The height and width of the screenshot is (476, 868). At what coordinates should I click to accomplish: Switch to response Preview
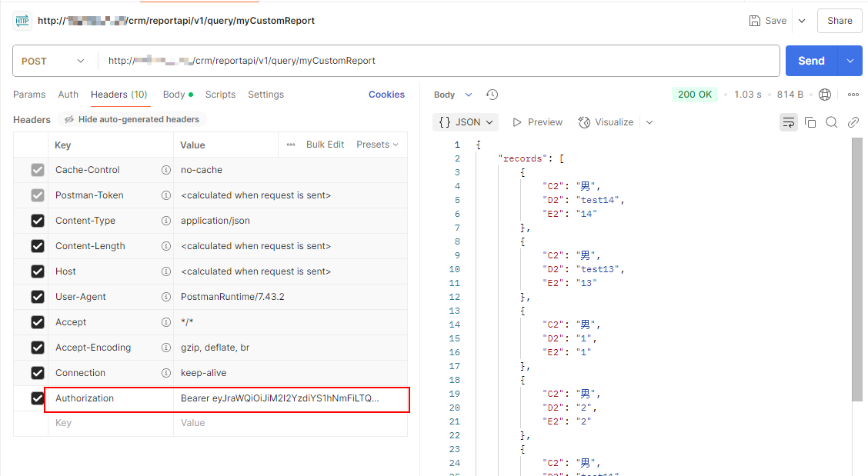(537, 122)
